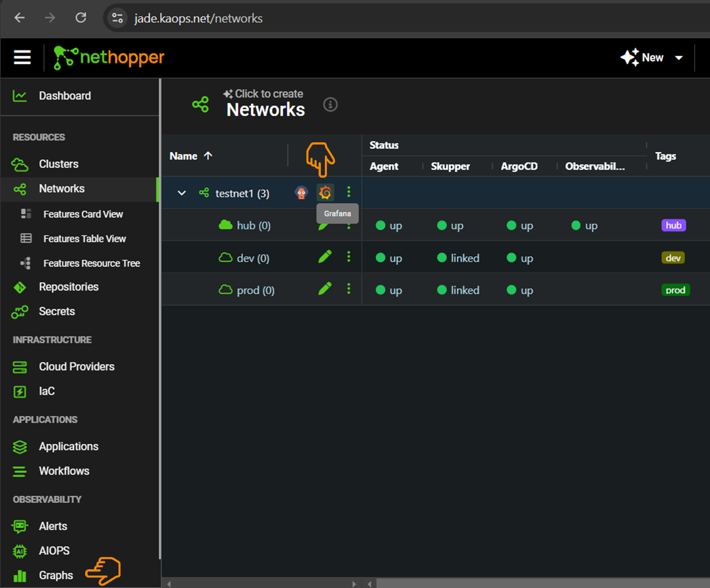The height and width of the screenshot is (588, 710).
Task: Click the Status column group header
Action: (x=384, y=145)
